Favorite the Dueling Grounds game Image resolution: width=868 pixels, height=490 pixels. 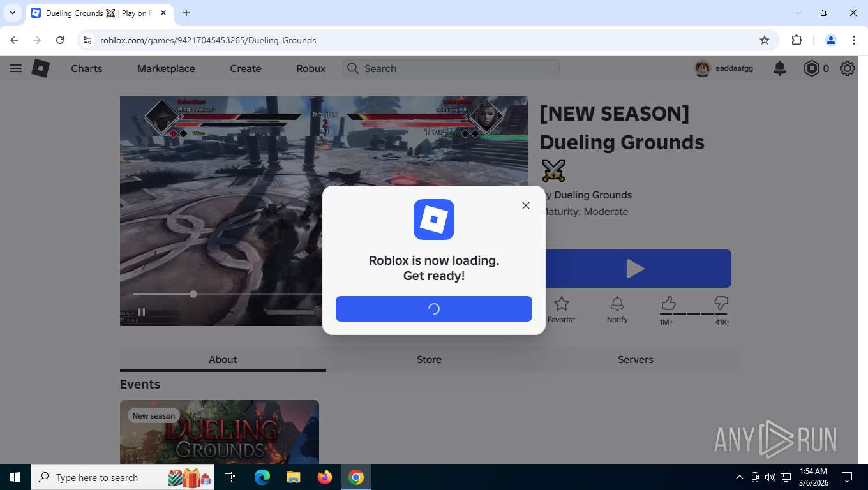[x=562, y=310]
